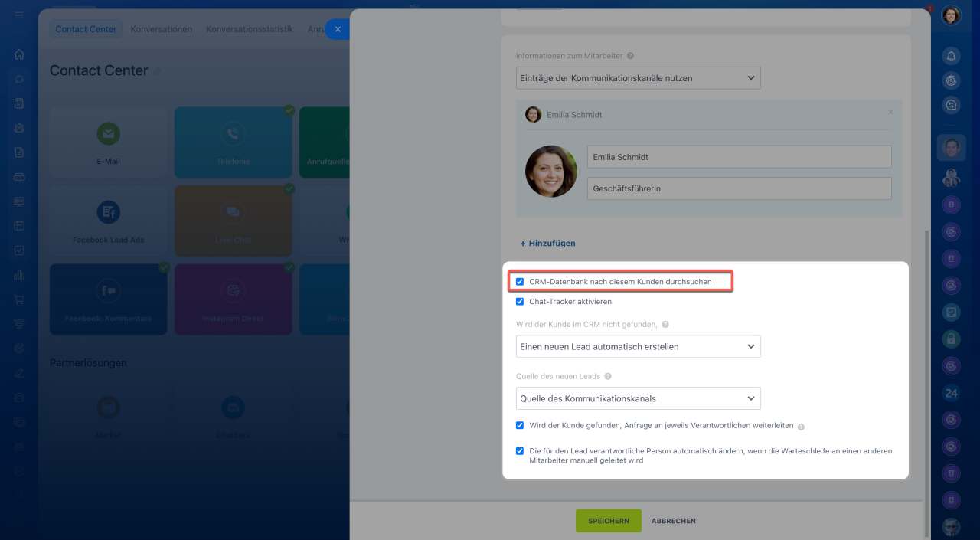Click Emilia Schmidt's large profile photo
The width and height of the screenshot is (980, 540).
[x=551, y=172]
